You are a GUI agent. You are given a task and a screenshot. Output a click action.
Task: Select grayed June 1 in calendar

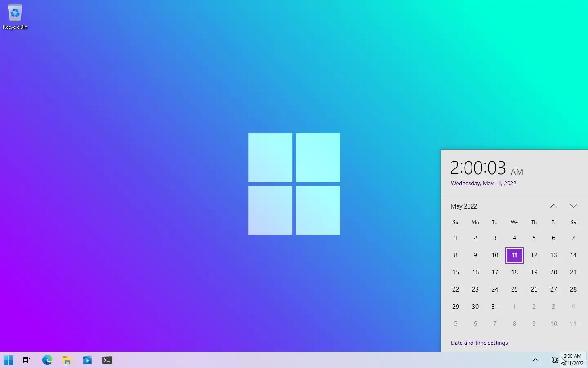[x=514, y=307]
